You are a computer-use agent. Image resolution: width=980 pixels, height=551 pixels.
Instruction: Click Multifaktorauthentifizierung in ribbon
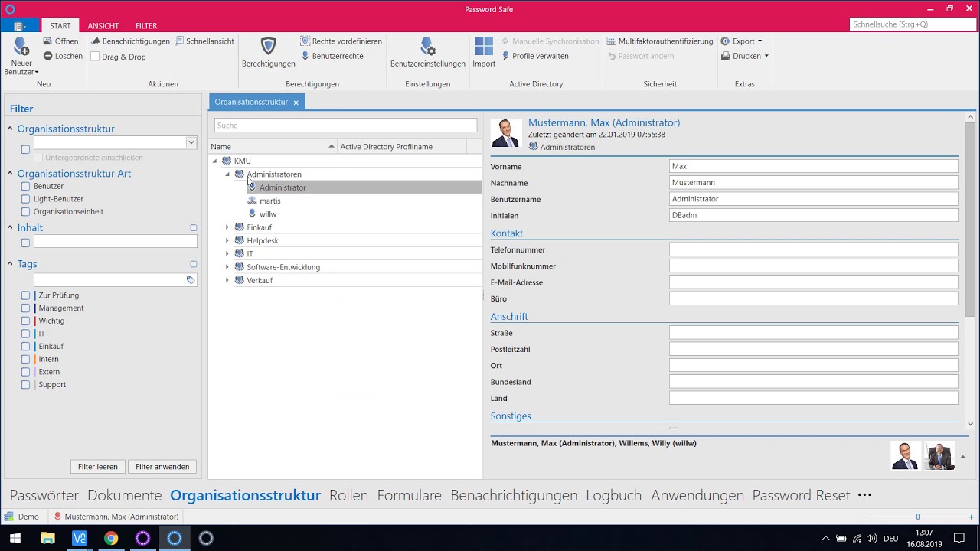(660, 41)
